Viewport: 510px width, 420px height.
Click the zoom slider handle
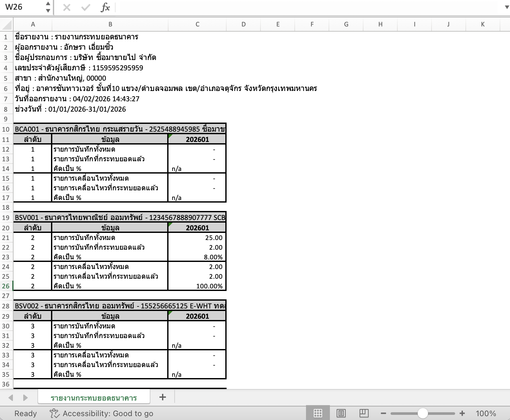(423, 413)
